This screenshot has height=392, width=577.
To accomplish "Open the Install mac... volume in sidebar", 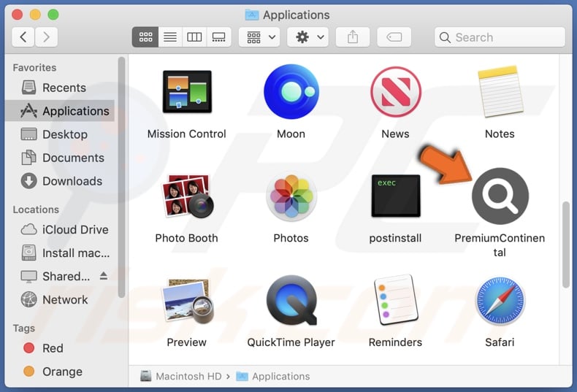I will tap(60, 253).
